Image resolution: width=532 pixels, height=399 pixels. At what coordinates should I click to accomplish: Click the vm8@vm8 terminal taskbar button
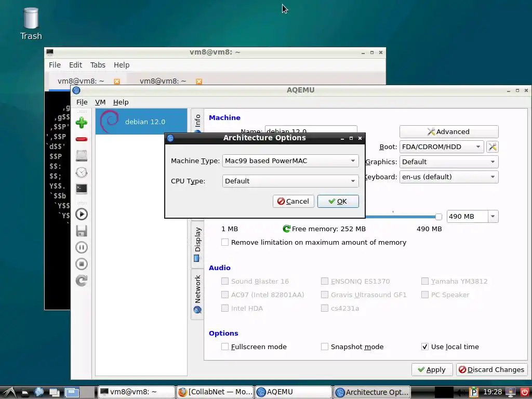coord(137,392)
